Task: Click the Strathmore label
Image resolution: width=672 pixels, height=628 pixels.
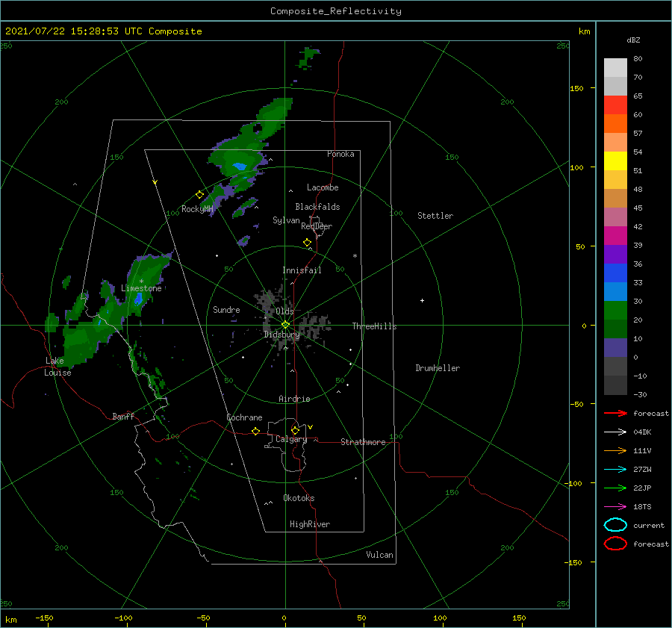Action: (x=363, y=442)
